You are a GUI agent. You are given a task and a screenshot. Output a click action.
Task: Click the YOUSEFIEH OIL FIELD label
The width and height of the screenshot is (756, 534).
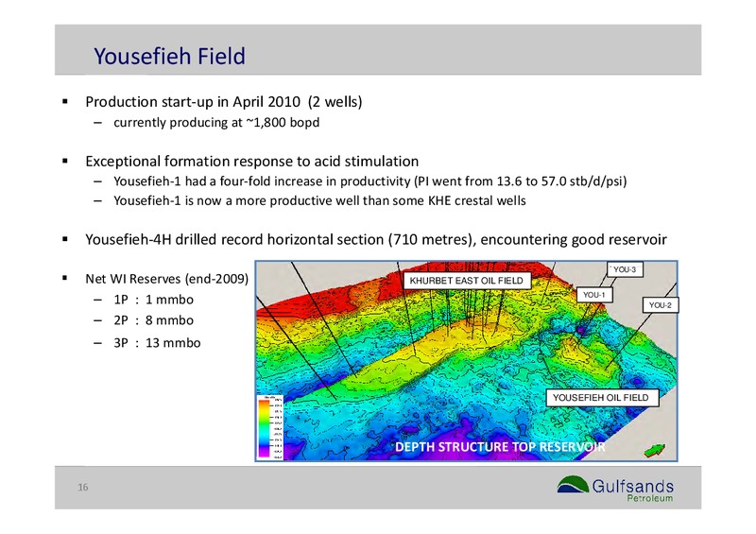pos(602,398)
